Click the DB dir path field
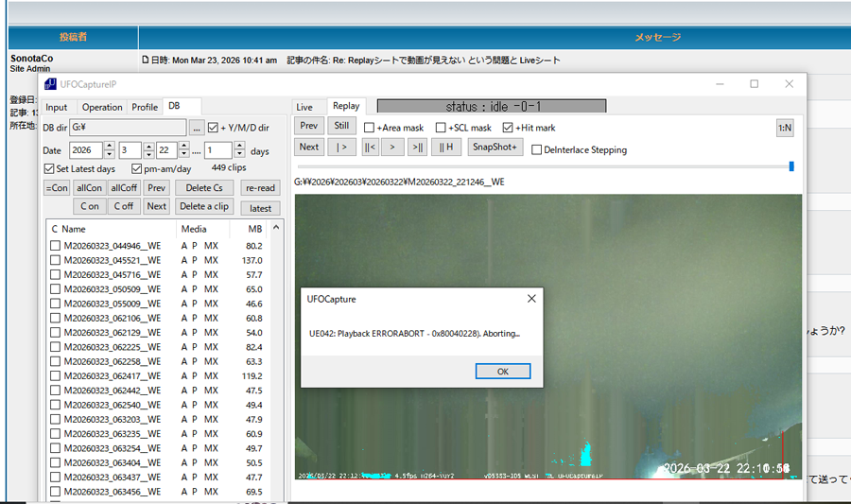This screenshot has width=851, height=504. pyautogui.click(x=128, y=128)
